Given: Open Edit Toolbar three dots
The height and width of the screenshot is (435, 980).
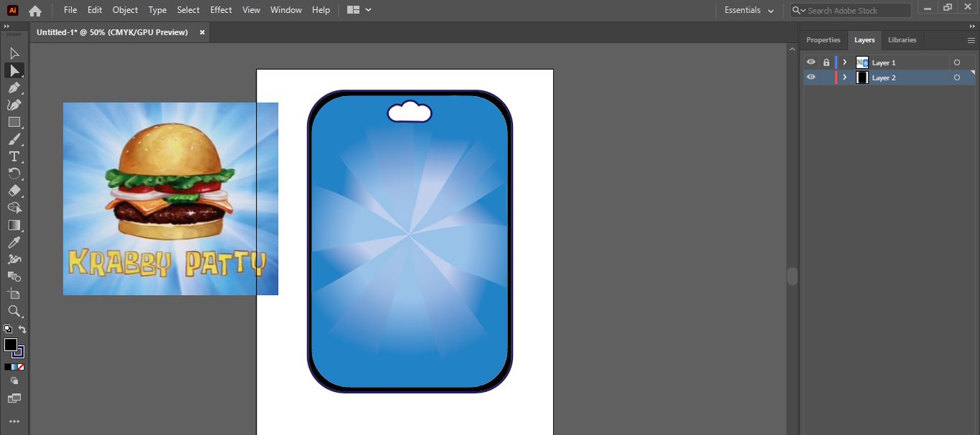Looking at the screenshot, I should (x=14, y=421).
